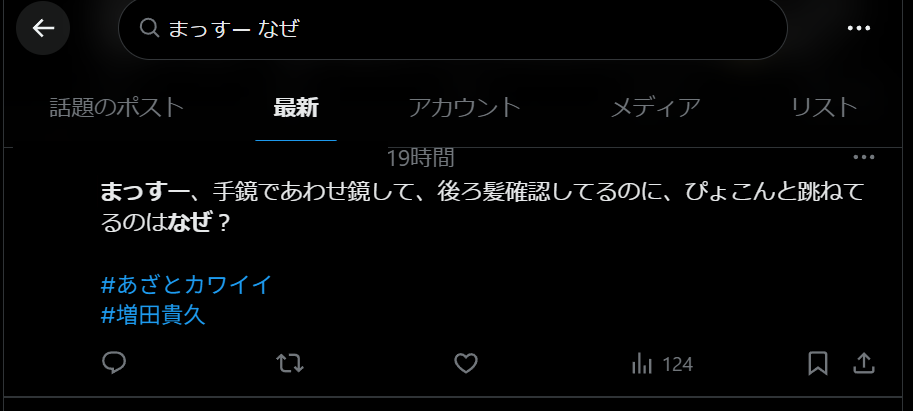The height and width of the screenshot is (411, 913).
Task: Open the リスト tab
Action: (824, 108)
